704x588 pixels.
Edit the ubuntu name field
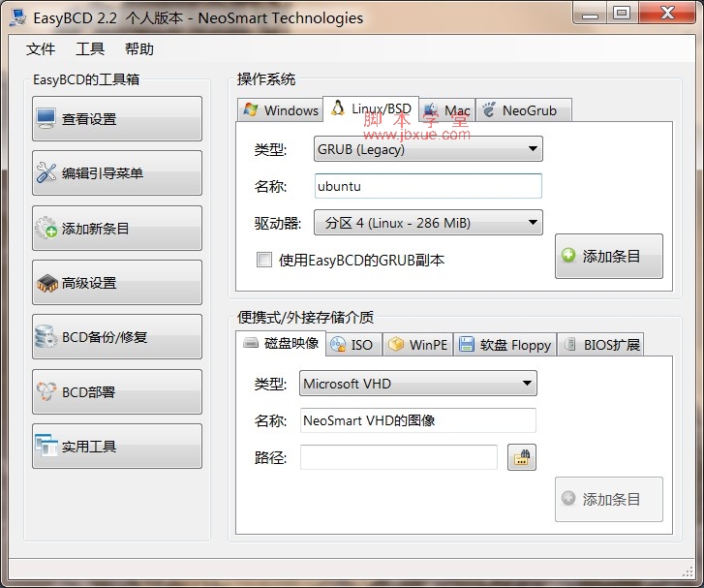tap(428, 186)
